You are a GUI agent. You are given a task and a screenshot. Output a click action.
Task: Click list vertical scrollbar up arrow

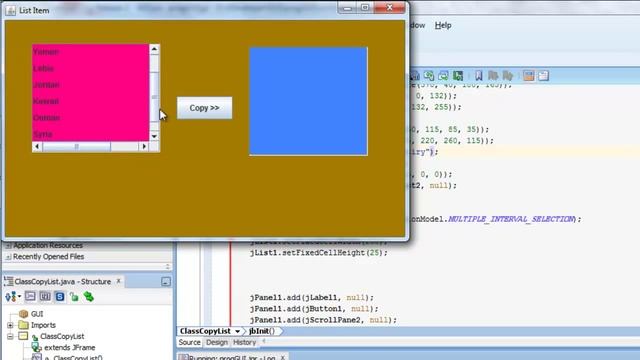[154, 49]
